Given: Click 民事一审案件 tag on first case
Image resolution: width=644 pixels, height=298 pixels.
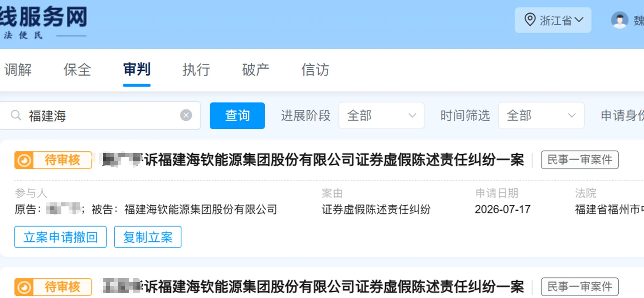Looking at the screenshot, I should pyautogui.click(x=580, y=160).
